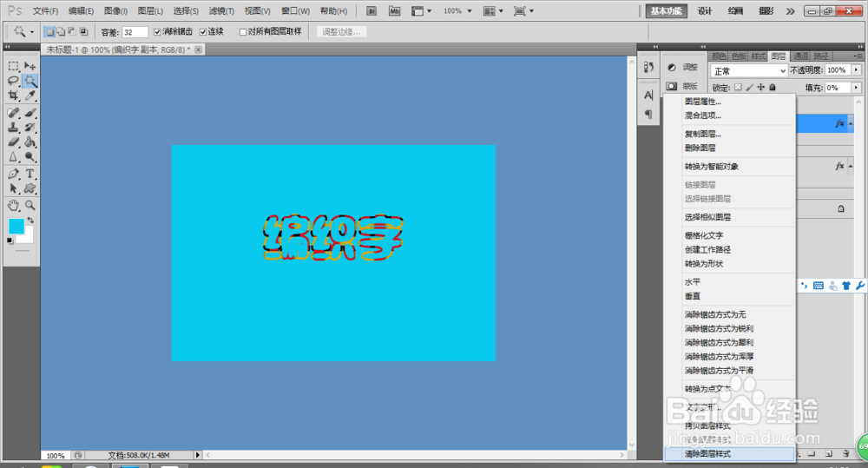868x468 pixels.
Task: Select the Rectangular Marquee tool
Action: tap(13, 66)
